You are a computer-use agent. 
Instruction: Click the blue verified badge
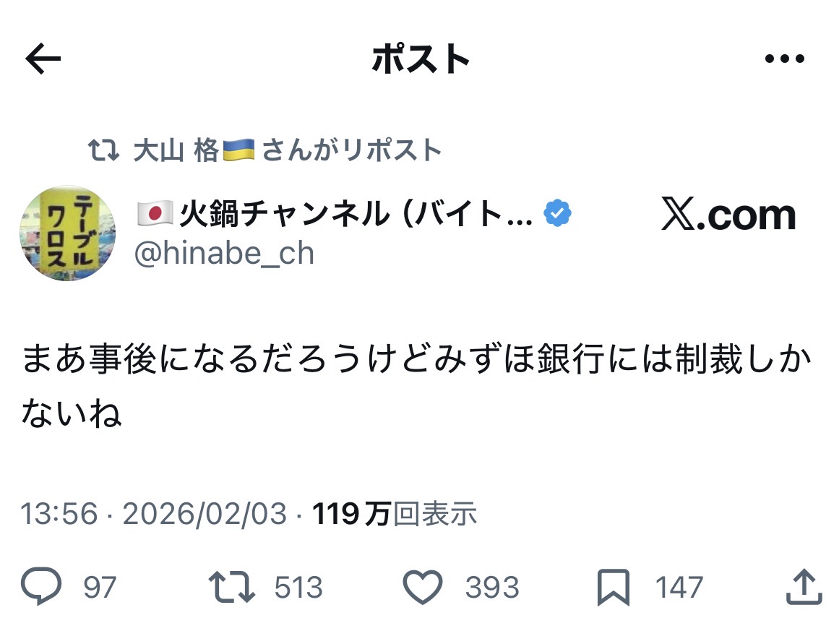coord(557,213)
